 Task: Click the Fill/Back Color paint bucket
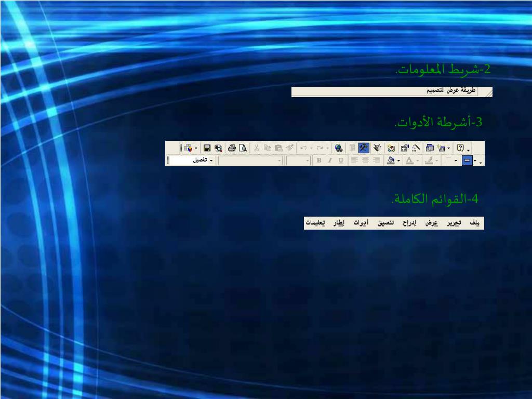point(391,161)
